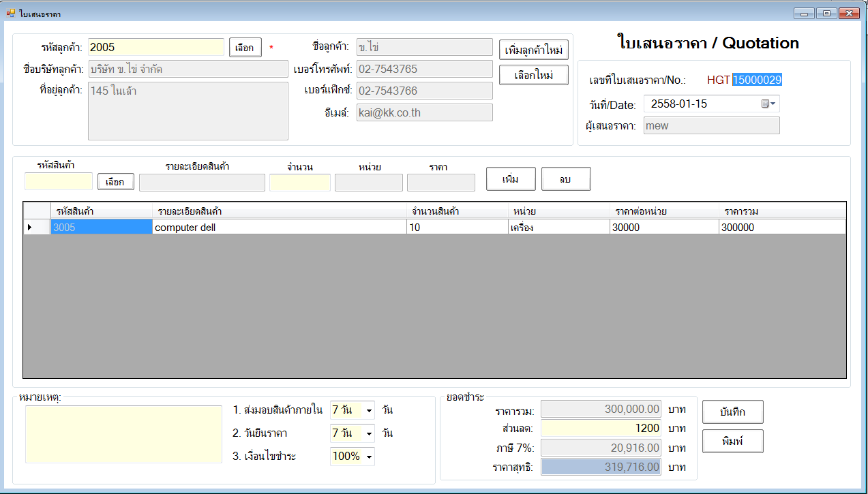The width and height of the screenshot is (868, 494).
Task: Click the application icon in title bar
Action: click(10, 13)
